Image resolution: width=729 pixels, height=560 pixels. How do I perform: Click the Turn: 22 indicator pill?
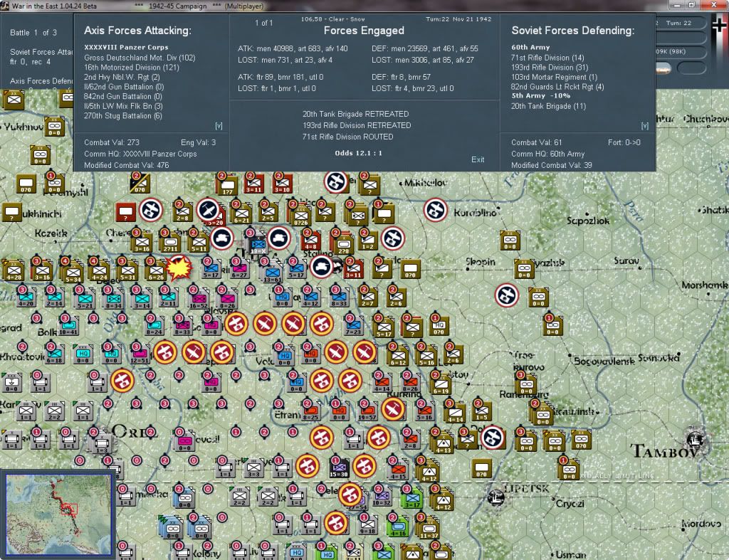[x=680, y=23]
